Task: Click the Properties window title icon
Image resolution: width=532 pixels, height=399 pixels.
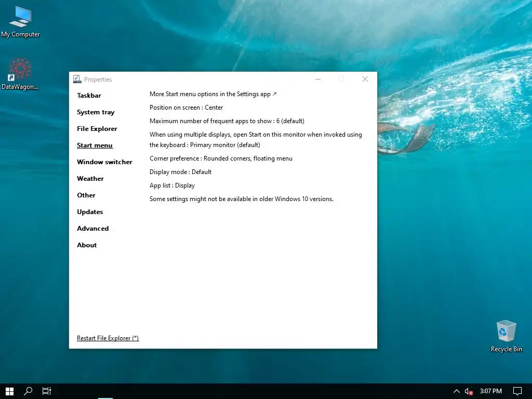Action: [77, 79]
